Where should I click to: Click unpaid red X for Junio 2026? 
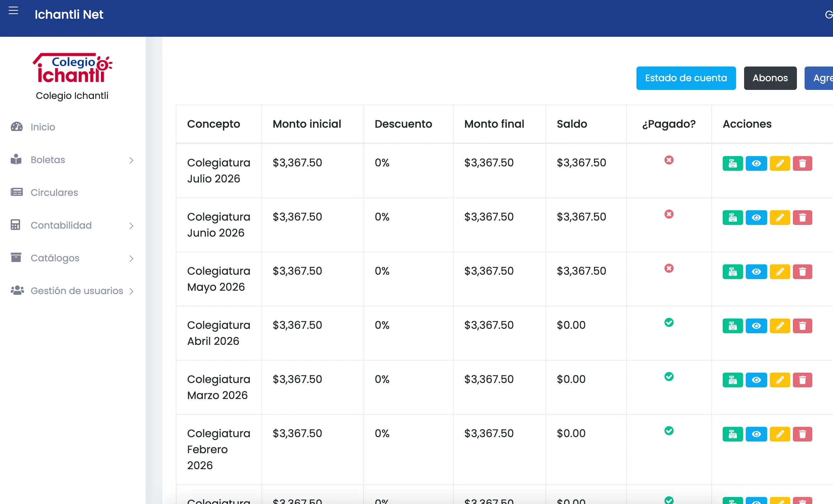pos(669,214)
